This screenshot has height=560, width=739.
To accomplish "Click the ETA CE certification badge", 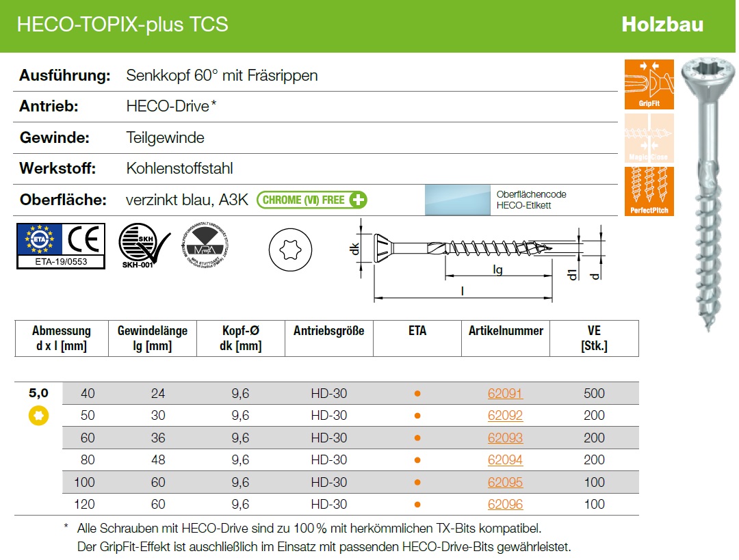I will coord(61,246).
